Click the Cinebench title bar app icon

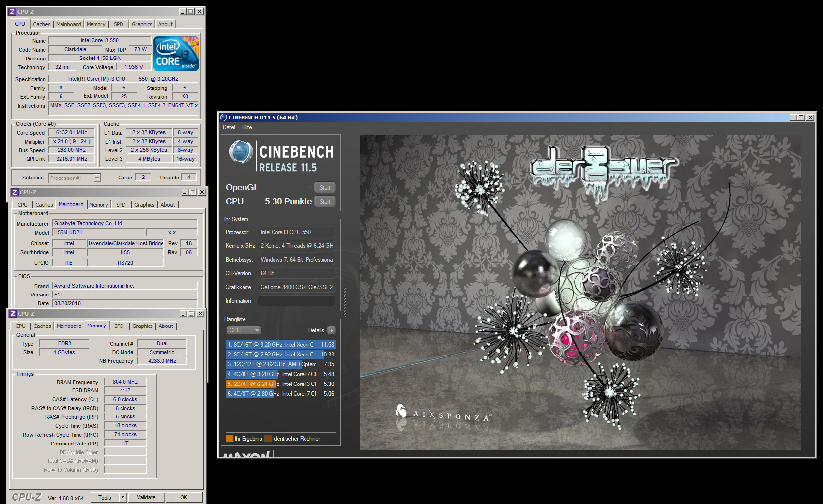224,118
